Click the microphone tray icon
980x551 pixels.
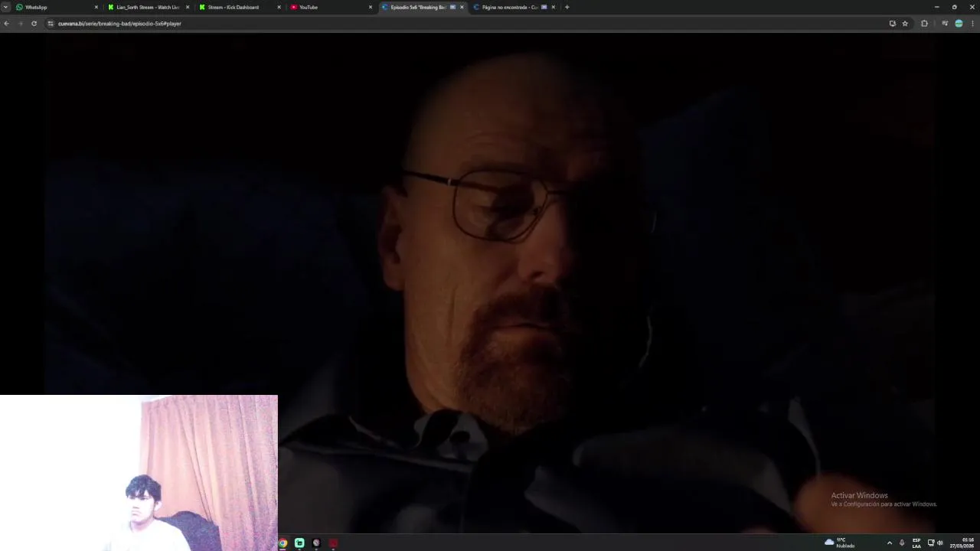pyautogui.click(x=902, y=543)
